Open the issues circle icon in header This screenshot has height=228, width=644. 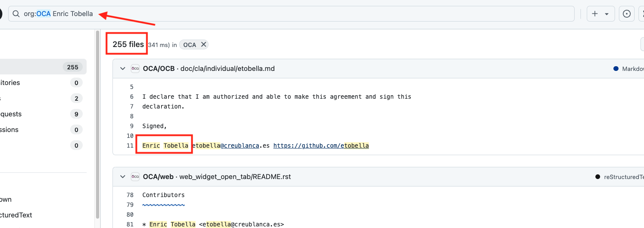(x=627, y=14)
